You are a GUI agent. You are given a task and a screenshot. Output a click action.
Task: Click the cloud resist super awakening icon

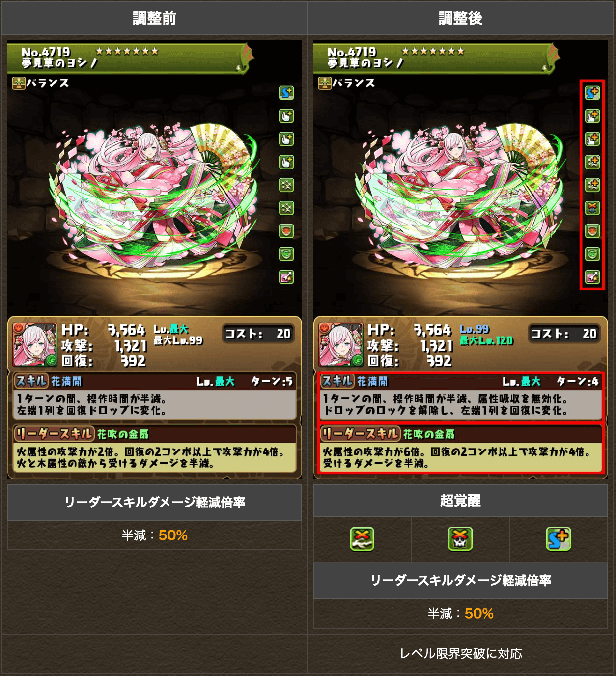362,539
